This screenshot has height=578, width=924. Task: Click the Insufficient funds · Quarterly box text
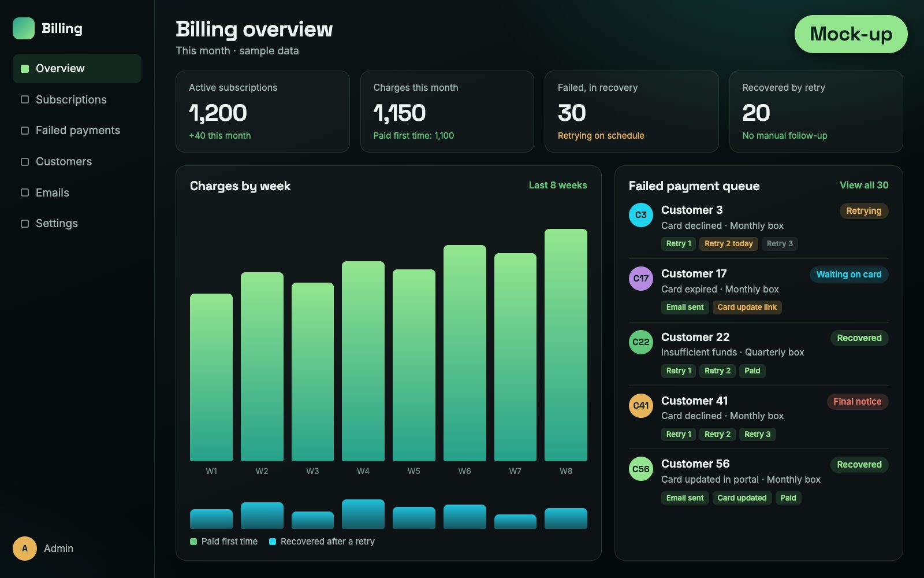733,353
